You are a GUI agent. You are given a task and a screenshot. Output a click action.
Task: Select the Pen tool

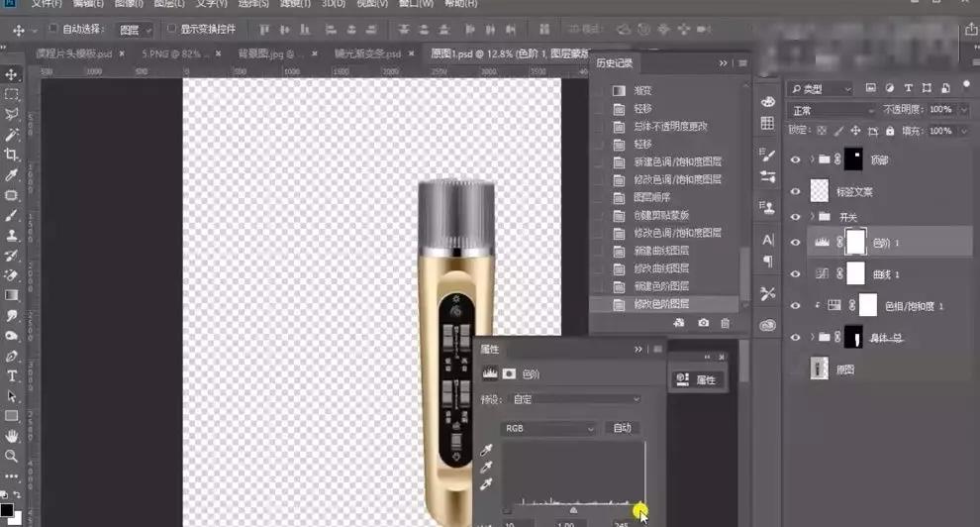[11, 357]
